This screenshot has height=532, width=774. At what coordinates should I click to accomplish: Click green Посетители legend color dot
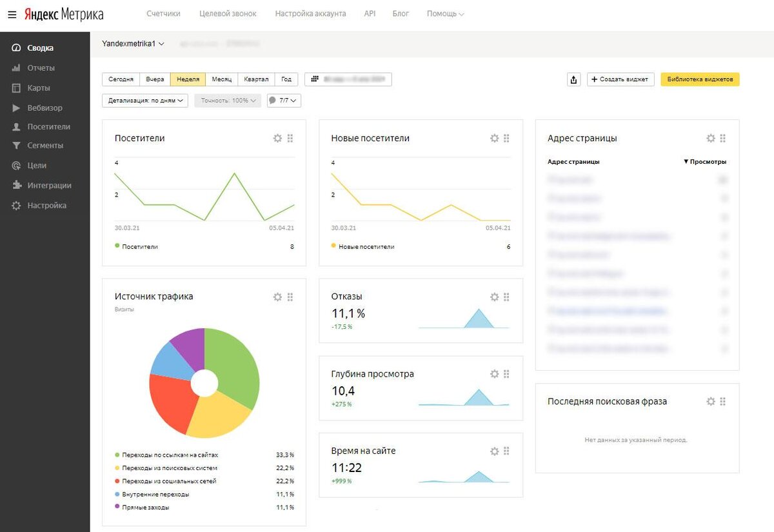tap(117, 246)
